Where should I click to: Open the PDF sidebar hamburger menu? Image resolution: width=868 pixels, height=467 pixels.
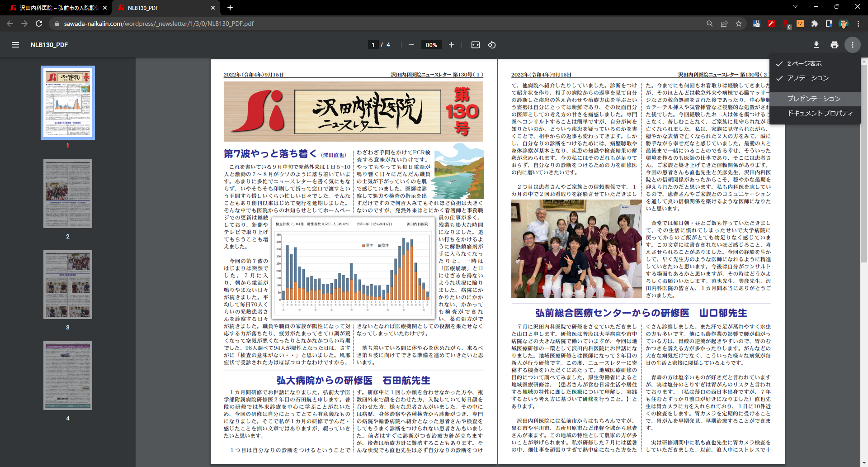coord(15,45)
